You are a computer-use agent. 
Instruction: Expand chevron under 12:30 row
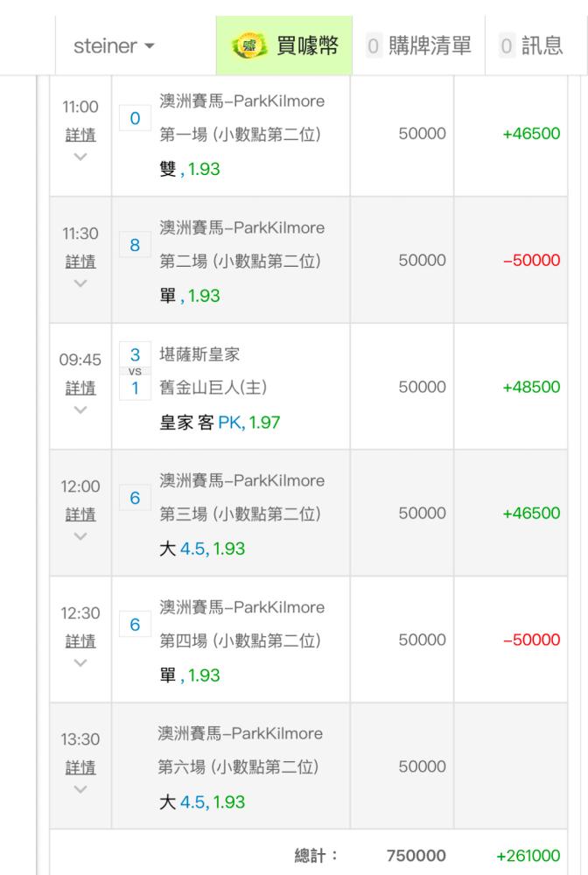[80, 662]
